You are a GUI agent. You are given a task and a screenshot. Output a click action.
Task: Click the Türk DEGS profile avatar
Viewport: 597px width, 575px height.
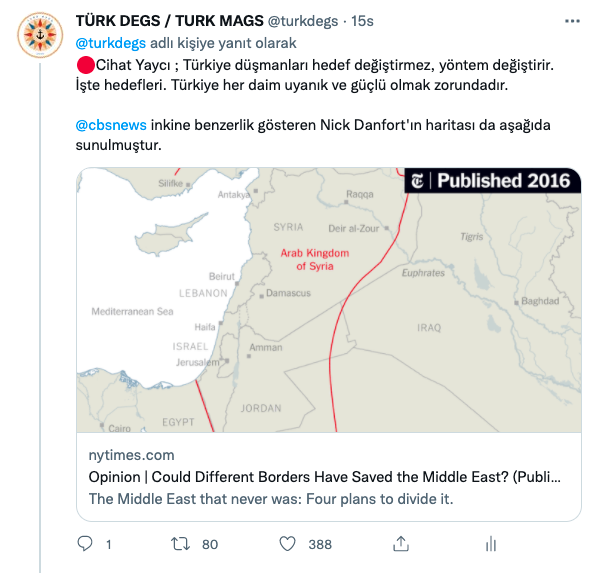pyautogui.click(x=40, y=35)
